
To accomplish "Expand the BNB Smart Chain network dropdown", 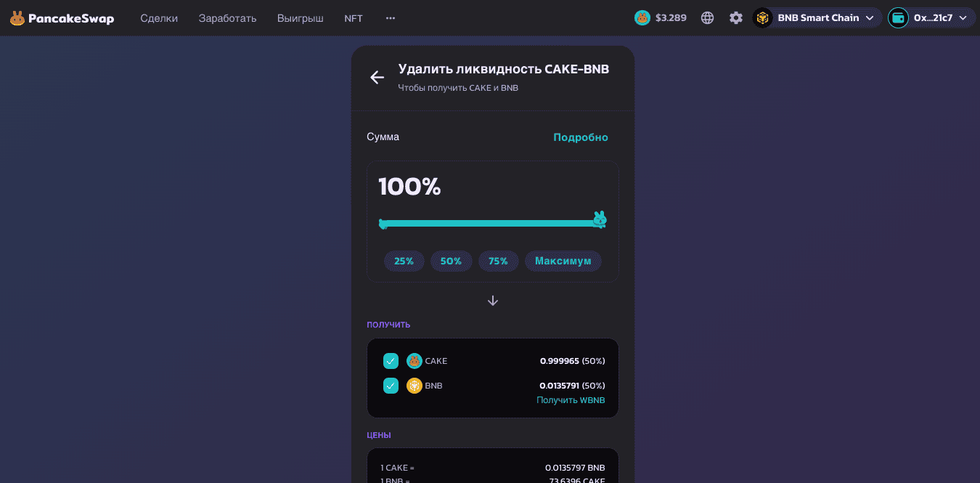I will pos(870,17).
